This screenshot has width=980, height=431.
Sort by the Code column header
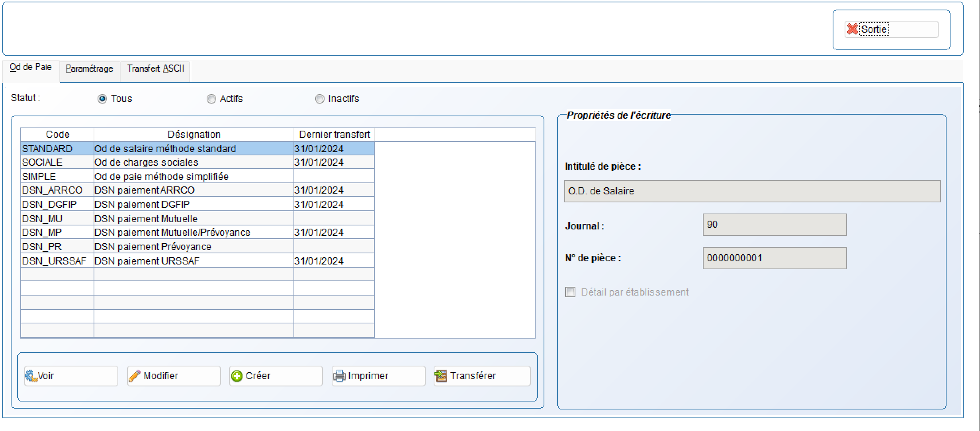[57, 135]
